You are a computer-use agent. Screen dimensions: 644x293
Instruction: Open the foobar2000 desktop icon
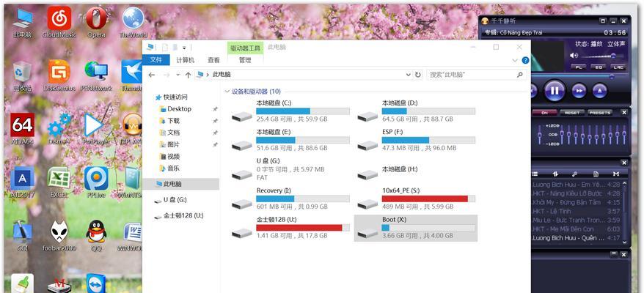(59, 236)
